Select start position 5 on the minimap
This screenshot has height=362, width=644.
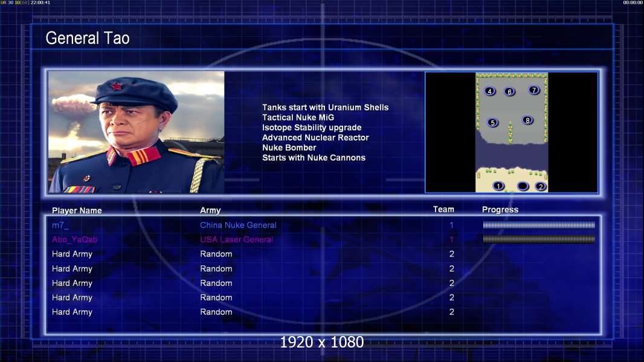coord(493,122)
